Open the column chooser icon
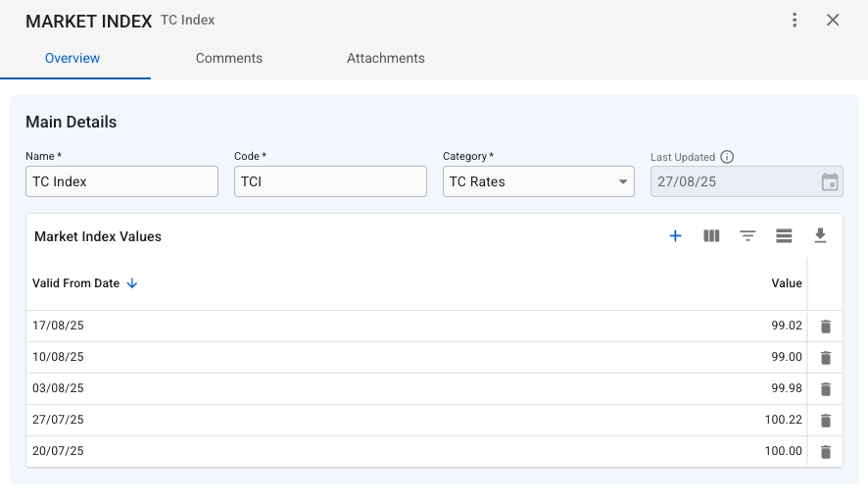Image resolution: width=868 pixels, height=504 pixels. [711, 236]
